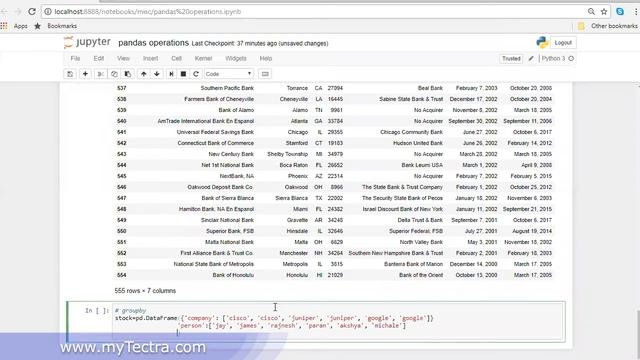Click inside the groupby code cell

pyautogui.click(x=338, y=322)
